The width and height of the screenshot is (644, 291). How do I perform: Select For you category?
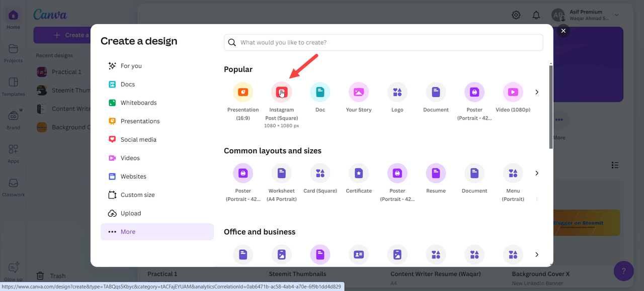point(157,66)
